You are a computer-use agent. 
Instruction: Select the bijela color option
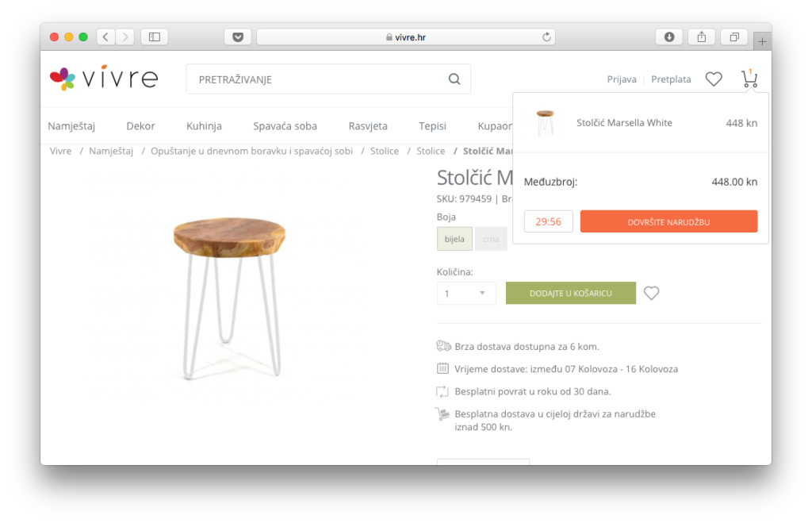454,239
